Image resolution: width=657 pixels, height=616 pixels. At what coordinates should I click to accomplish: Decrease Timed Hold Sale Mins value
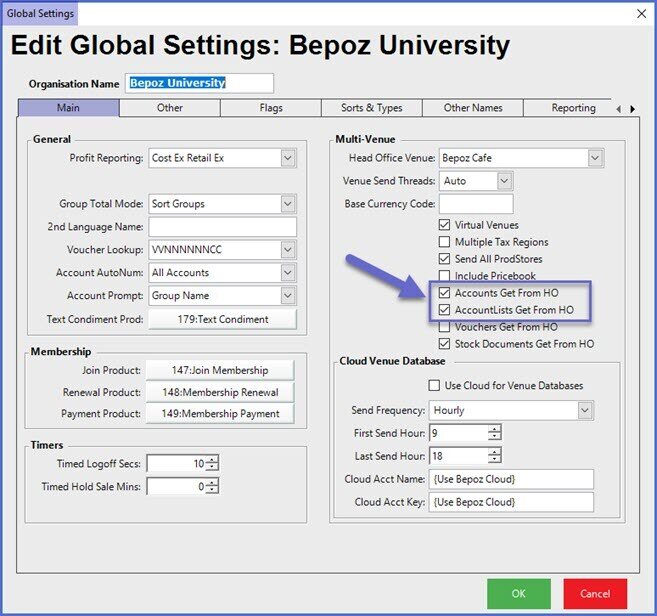pyautogui.click(x=212, y=490)
